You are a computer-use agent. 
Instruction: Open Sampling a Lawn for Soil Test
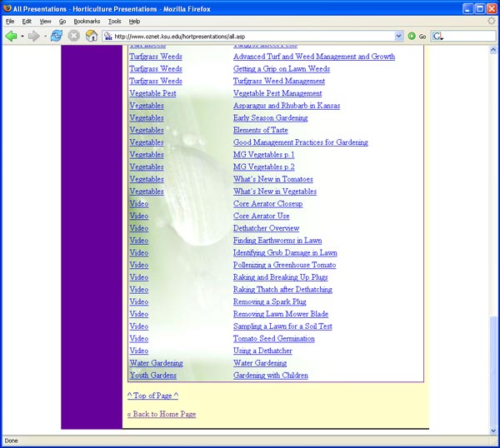click(x=282, y=326)
